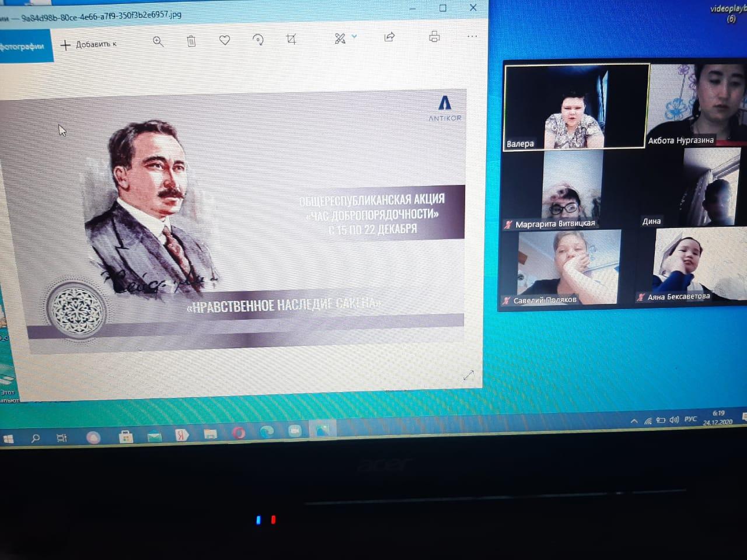Image resolution: width=747 pixels, height=560 pixels.
Task: Click the zoom magnifier icon in Photos toolbar
Action: [x=158, y=41]
